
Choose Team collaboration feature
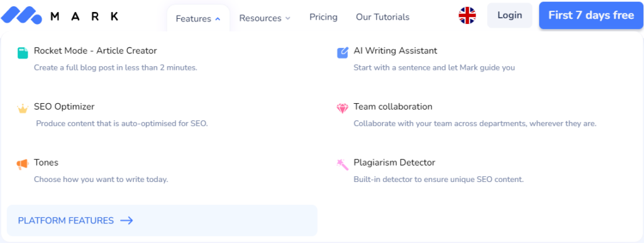(393, 107)
